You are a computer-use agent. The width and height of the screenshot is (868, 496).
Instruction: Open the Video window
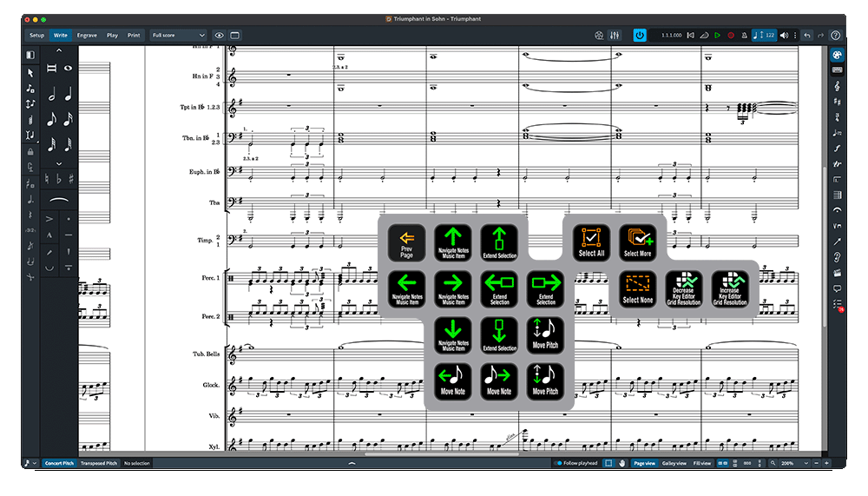coord(599,35)
